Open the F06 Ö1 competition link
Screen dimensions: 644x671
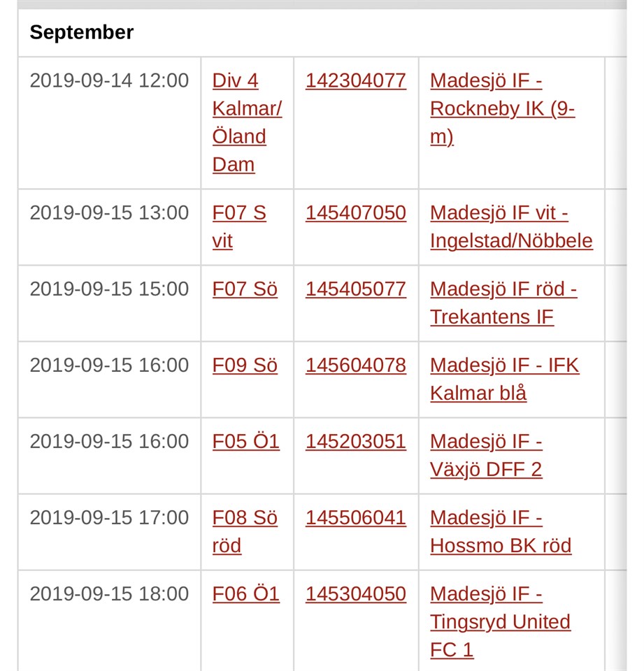click(x=245, y=594)
